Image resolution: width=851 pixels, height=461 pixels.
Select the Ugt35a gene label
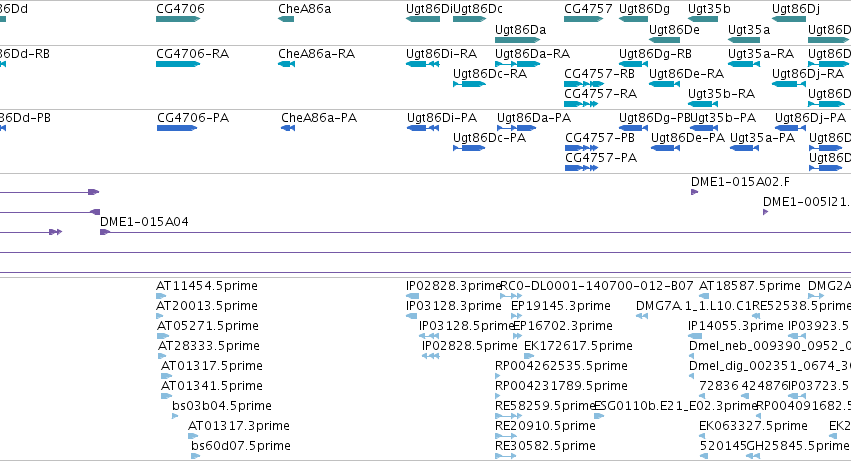(x=749, y=29)
